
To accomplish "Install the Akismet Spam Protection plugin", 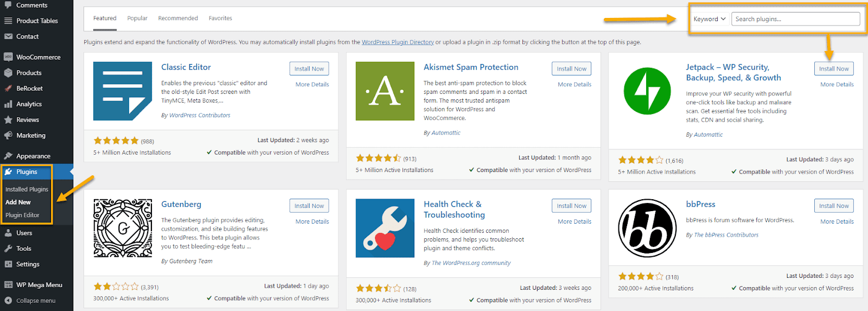I will tap(572, 69).
